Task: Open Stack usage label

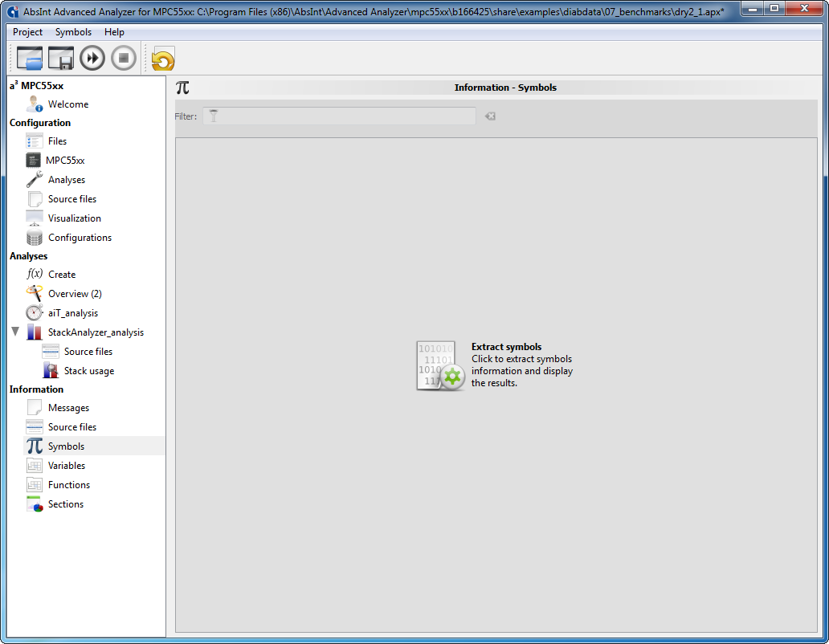Action: 89,371
